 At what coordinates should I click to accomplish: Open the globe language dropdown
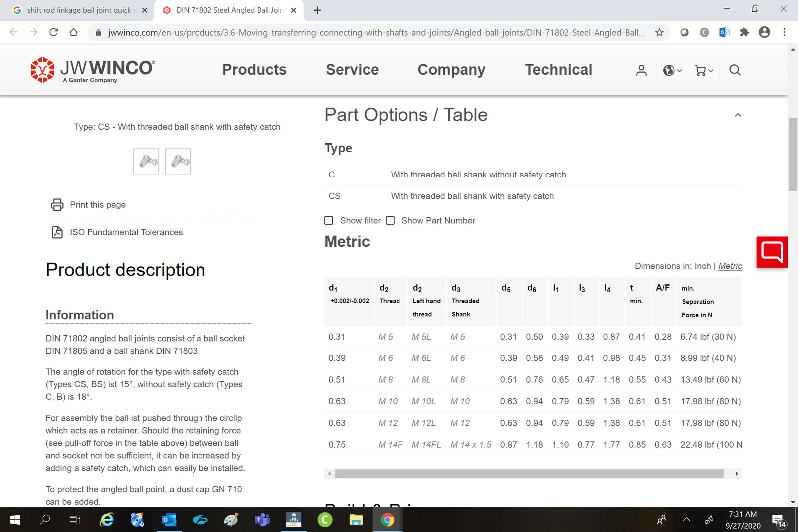click(x=672, y=70)
